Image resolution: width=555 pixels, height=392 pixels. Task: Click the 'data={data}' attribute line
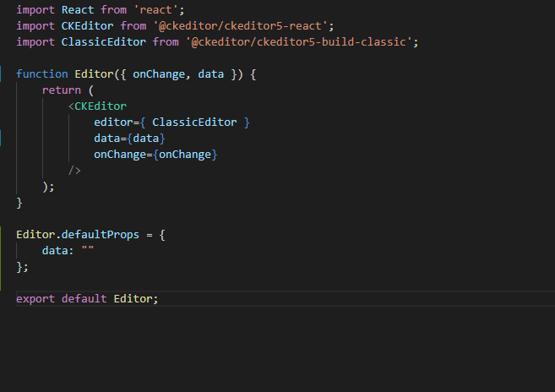coord(129,139)
